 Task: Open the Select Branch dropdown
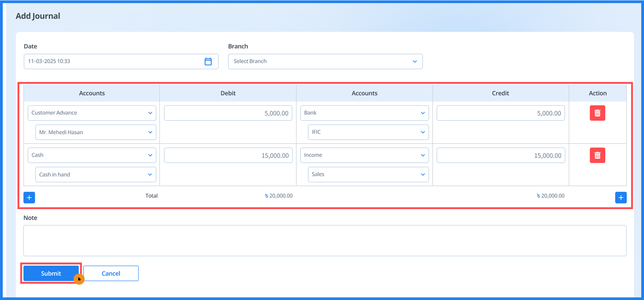[x=325, y=61]
